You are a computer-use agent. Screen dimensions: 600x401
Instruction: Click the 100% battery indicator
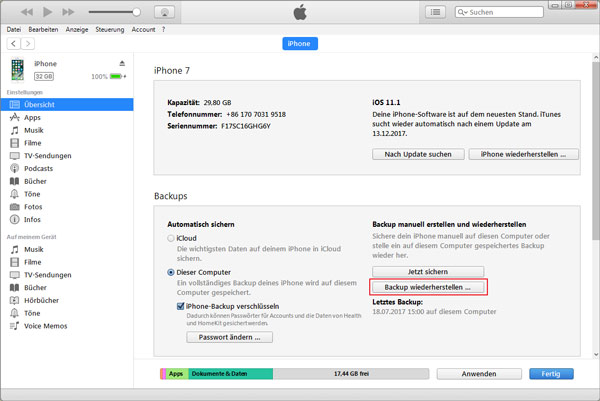(108, 77)
